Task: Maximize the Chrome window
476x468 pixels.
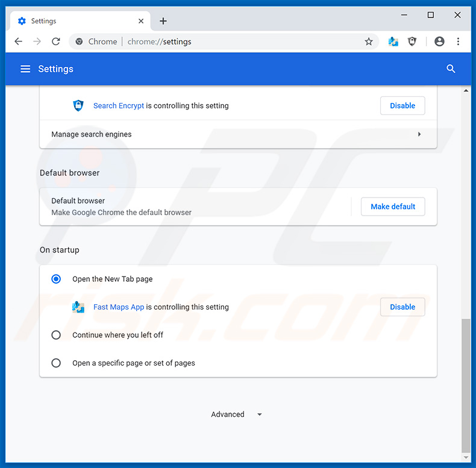Action: coord(430,15)
